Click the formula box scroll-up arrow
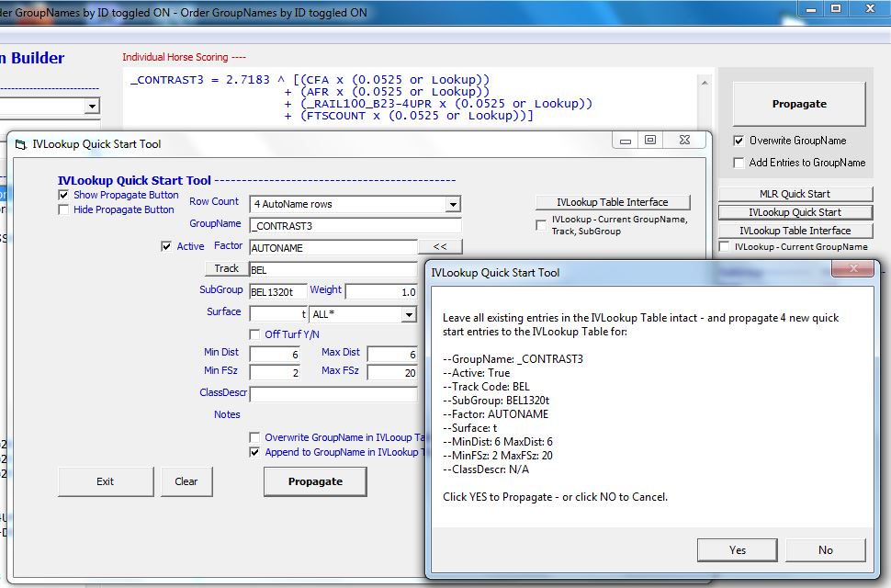The height and width of the screenshot is (588, 891). tap(704, 83)
